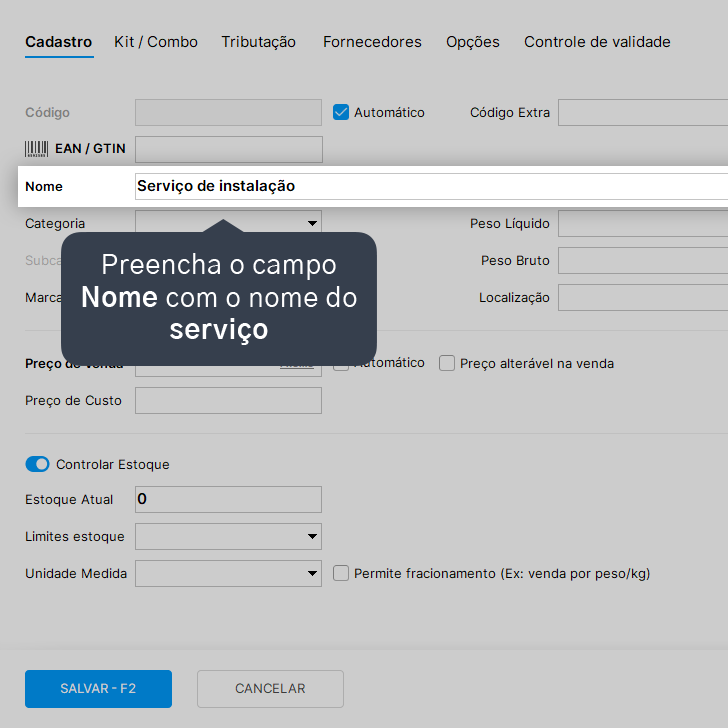Turn off the Controlar Estoque toggle
Viewport: 728px width, 728px height.
(x=37, y=464)
